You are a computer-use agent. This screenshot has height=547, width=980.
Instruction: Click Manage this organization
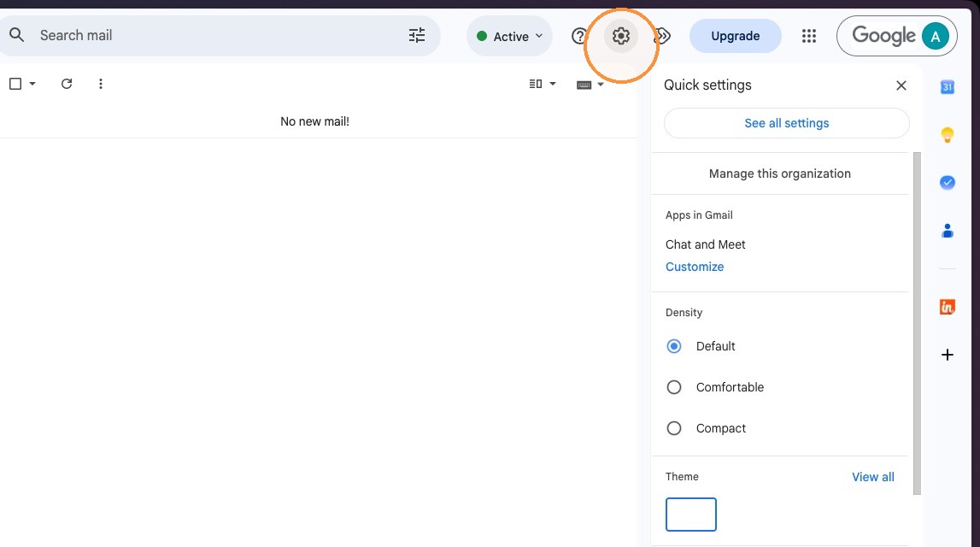(x=779, y=174)
